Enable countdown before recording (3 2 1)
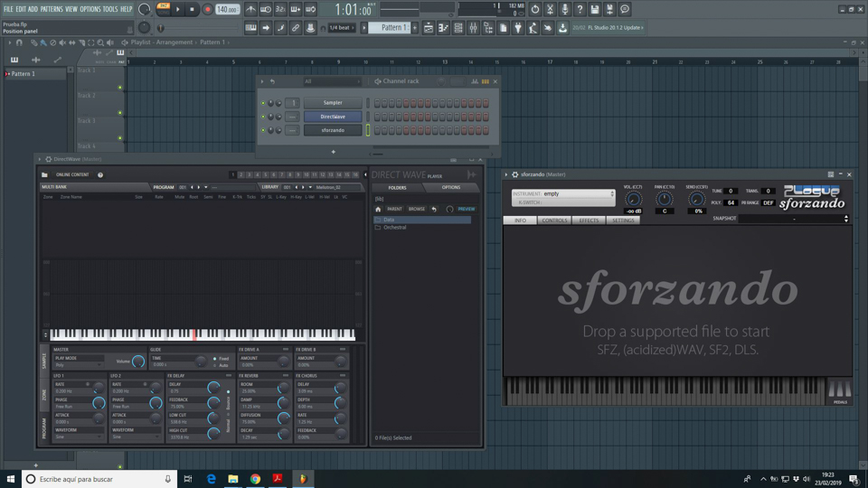The height and width of the screenshot is (488, 868). [x=280, y=9]
